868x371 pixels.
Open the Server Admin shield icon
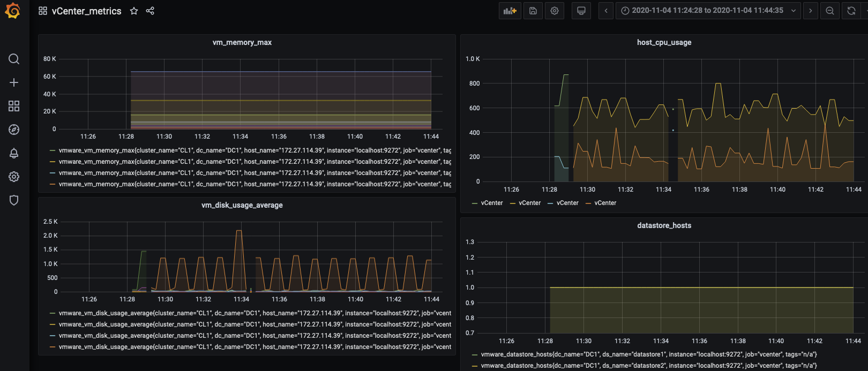tap(14, 200)
